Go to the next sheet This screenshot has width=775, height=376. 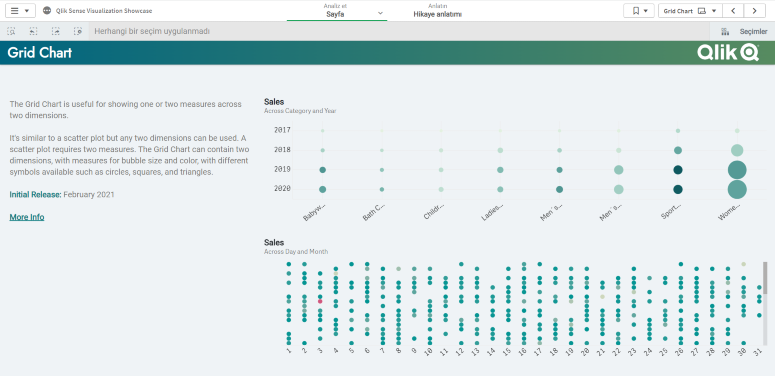[755, 10]
